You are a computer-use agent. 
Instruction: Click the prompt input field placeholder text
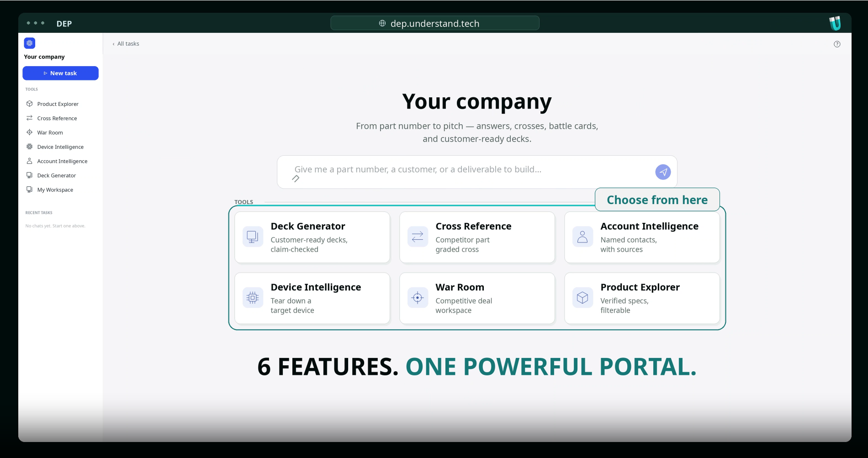pos(418,169)
